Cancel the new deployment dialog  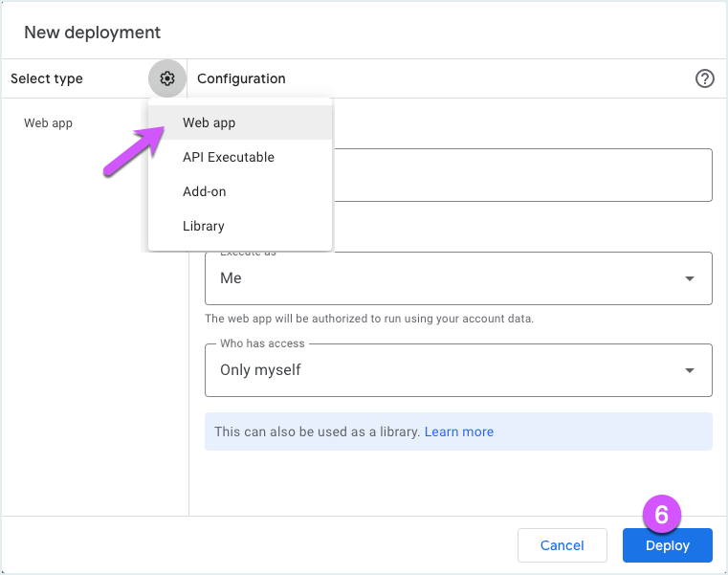562,545
